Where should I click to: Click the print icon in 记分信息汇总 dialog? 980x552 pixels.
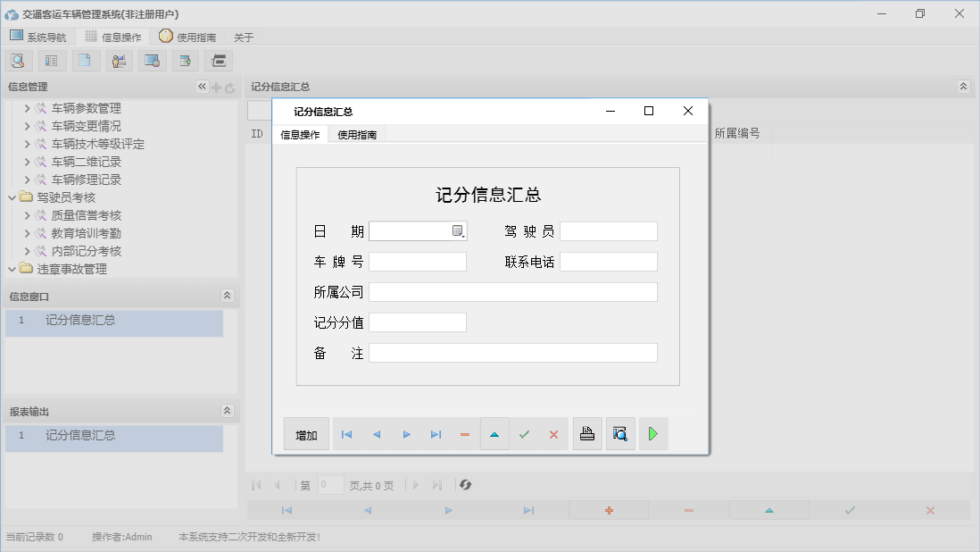click(x=587, y=433)
